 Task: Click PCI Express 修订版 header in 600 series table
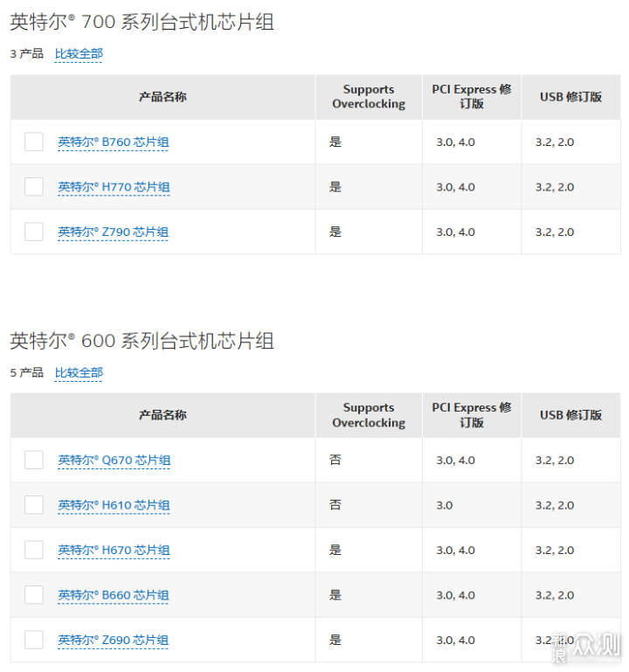coord(472,415)
